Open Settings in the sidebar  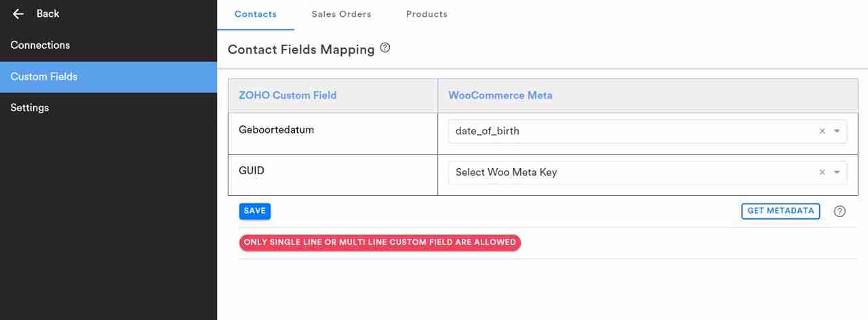coord(30,108)
